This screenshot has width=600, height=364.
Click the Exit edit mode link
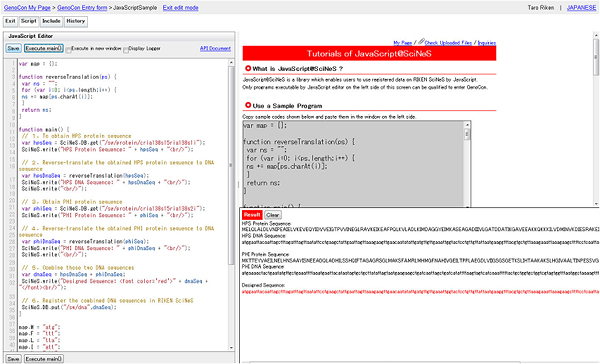pyautogui.click(x=181, y=8)
